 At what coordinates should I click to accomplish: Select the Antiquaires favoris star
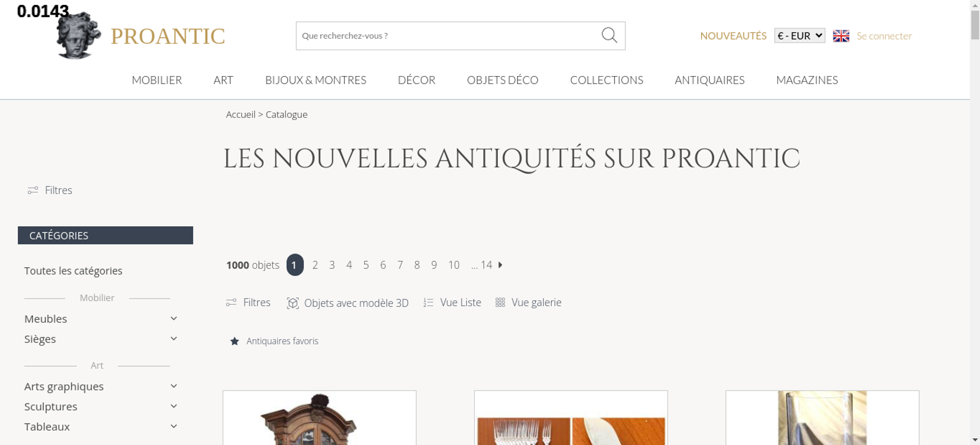point(235,341)
